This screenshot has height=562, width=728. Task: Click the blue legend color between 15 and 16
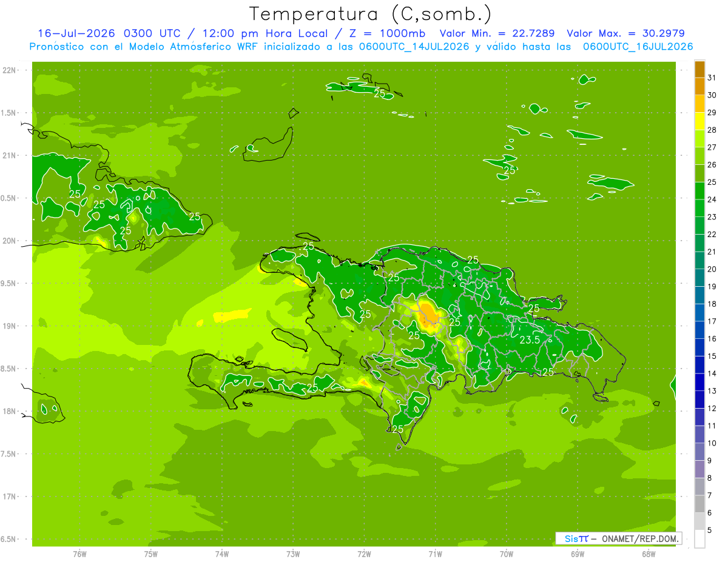pyautogui.click(x=699, y=347)
